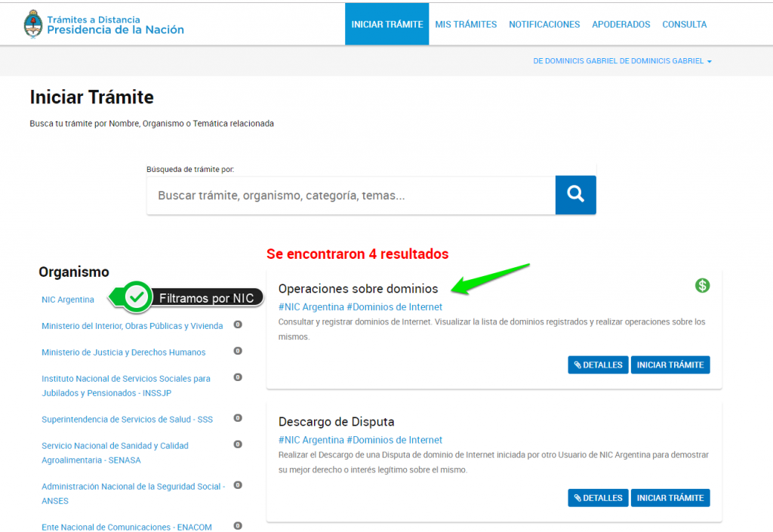Click #NIC Argentina tag under Descargo de Disputa
Image resolution: width=773 pixels, height=532 pixels.
click(311, 440)
